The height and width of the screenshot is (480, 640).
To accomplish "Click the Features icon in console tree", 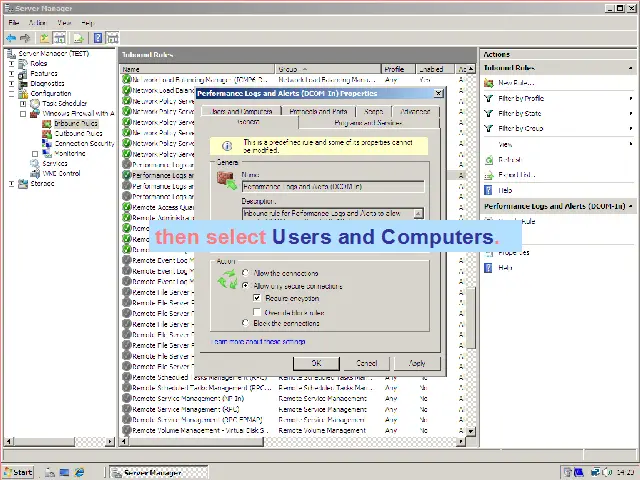I will pyautogui.click(x=23, y=73).
